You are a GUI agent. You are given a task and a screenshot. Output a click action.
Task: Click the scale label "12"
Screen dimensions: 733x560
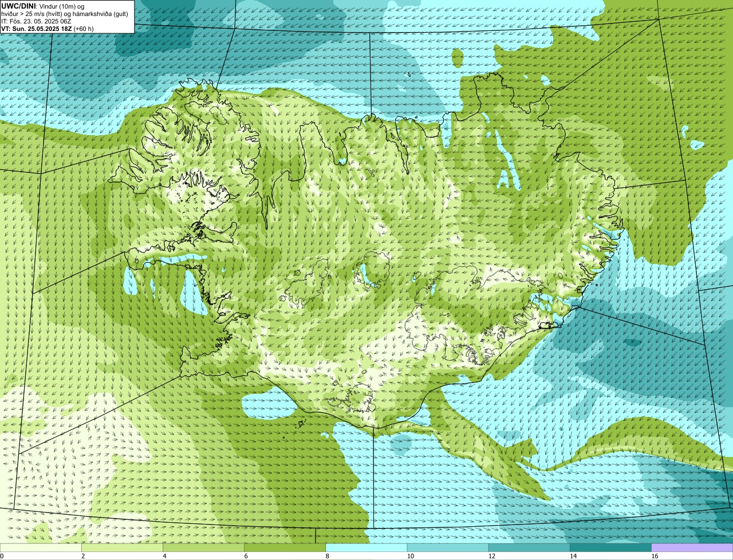point(492,556)
